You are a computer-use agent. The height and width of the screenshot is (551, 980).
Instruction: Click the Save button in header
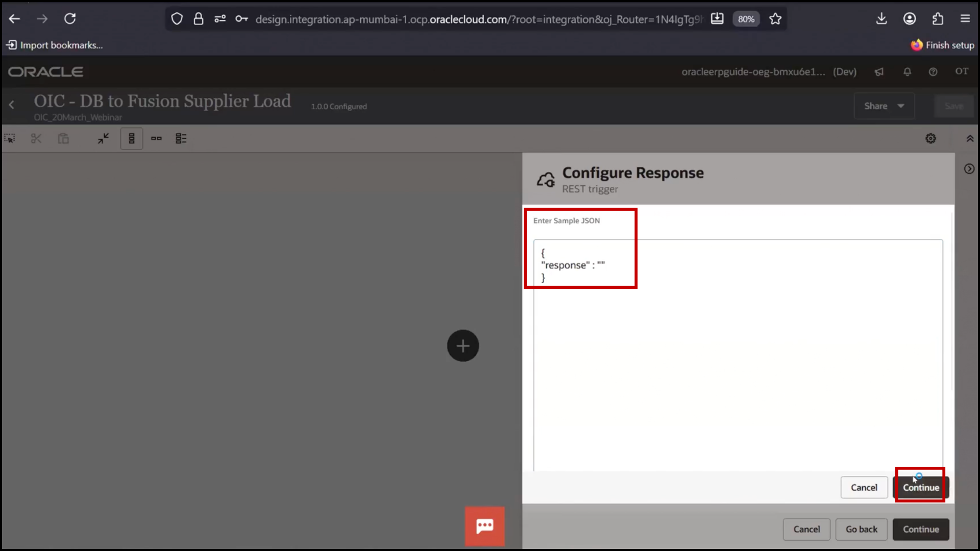[x=953, y=106]
